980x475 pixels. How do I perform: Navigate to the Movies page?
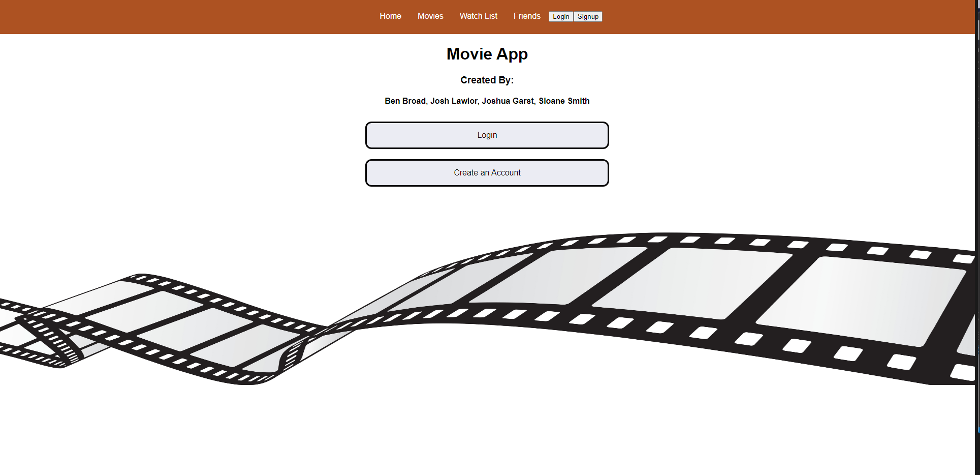click(x=430, y=16)
